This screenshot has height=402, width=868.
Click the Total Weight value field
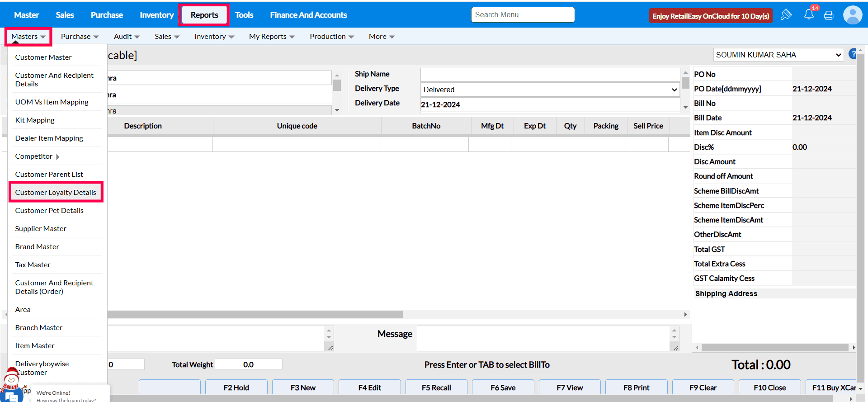click(249, 364)
